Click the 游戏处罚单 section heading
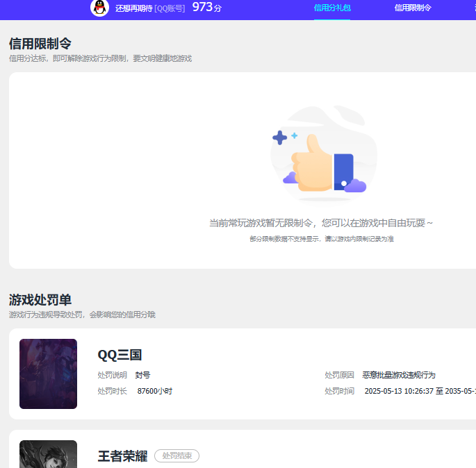The image size is (476, 468). (40, 300)
